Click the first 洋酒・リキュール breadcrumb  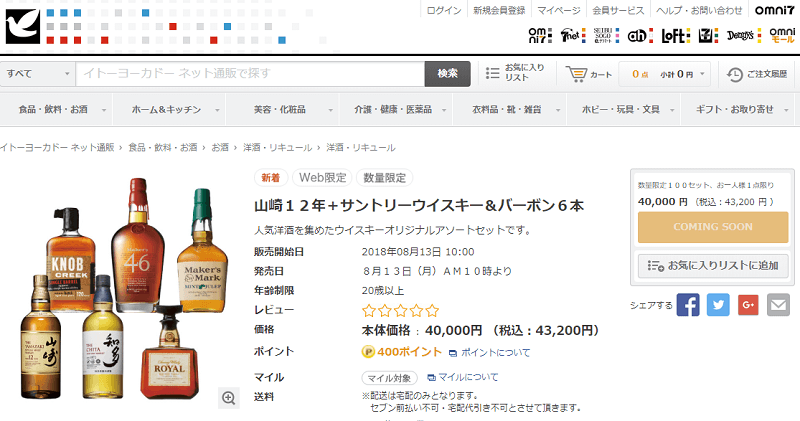click(x=278, y=147)
